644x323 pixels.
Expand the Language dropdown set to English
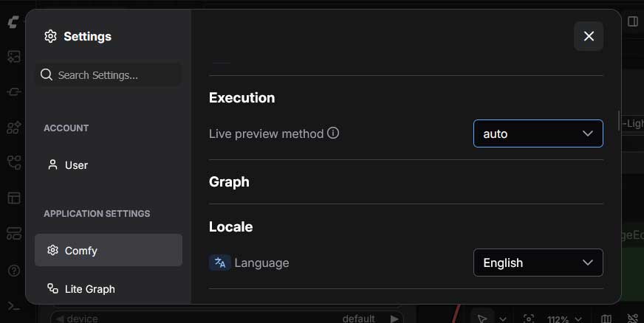538,263
